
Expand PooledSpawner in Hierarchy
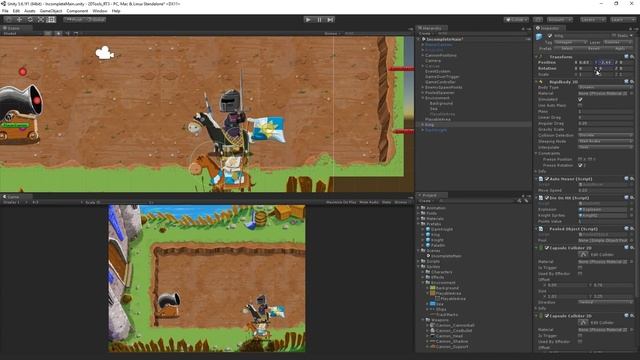422,93
